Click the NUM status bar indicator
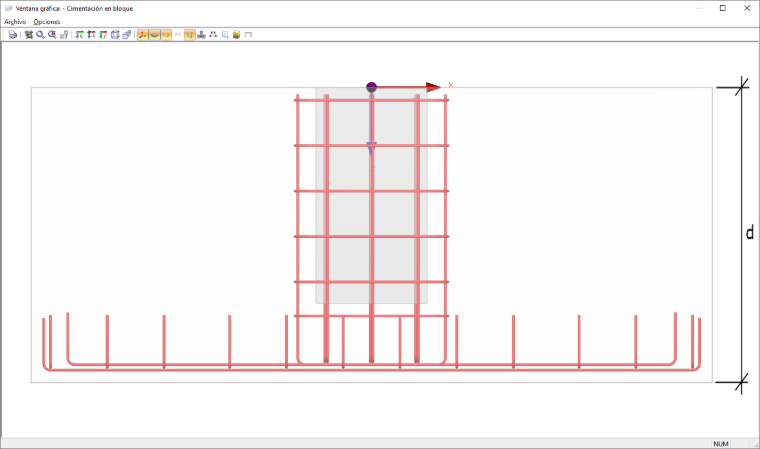 coord(721,444)
